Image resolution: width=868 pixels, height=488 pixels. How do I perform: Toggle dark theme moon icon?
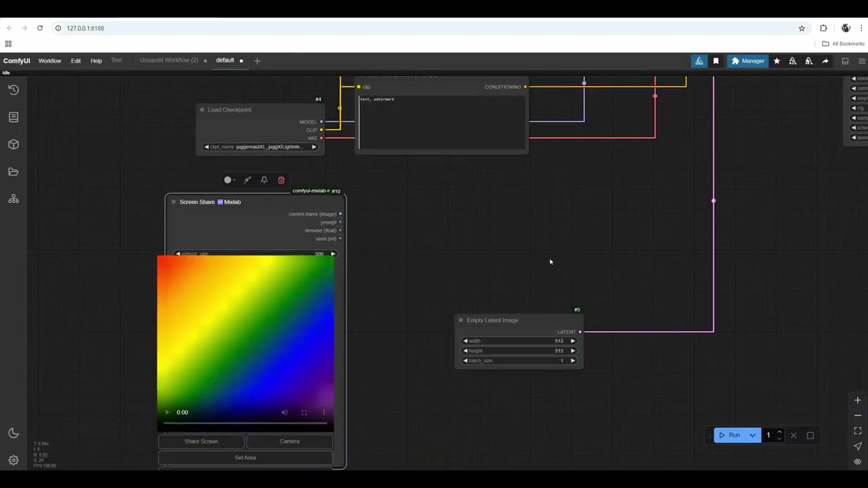coord(14,433)
